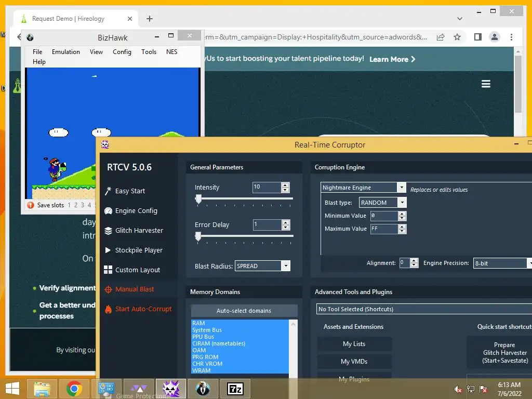Open a new Chrome tab
This screenshot has width=532, height=399.
point(150,19)
